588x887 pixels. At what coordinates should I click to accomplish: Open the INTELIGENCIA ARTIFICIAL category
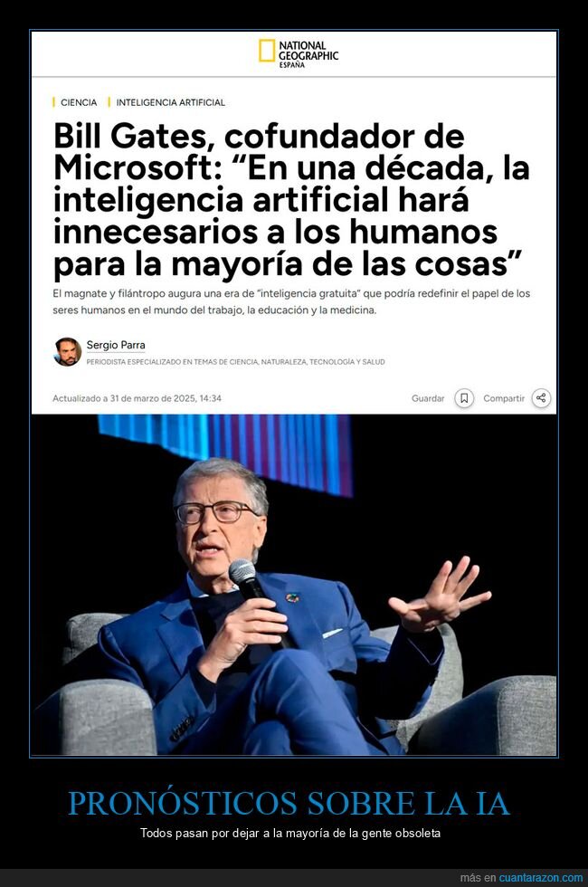(170, 102)
